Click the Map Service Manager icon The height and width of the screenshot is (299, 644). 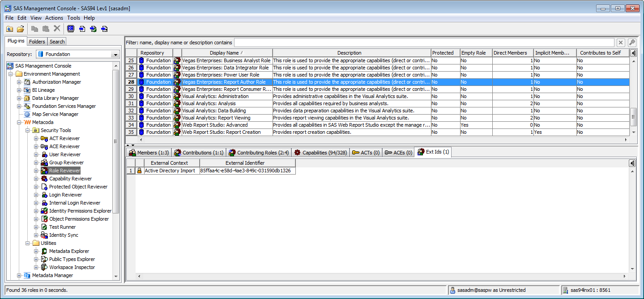point(27,114)
